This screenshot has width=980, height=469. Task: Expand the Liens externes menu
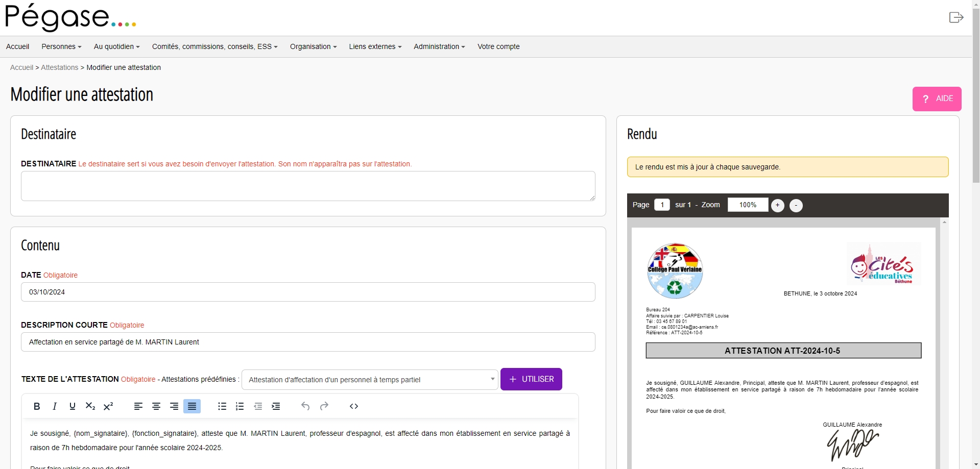(x=375, y=46)
